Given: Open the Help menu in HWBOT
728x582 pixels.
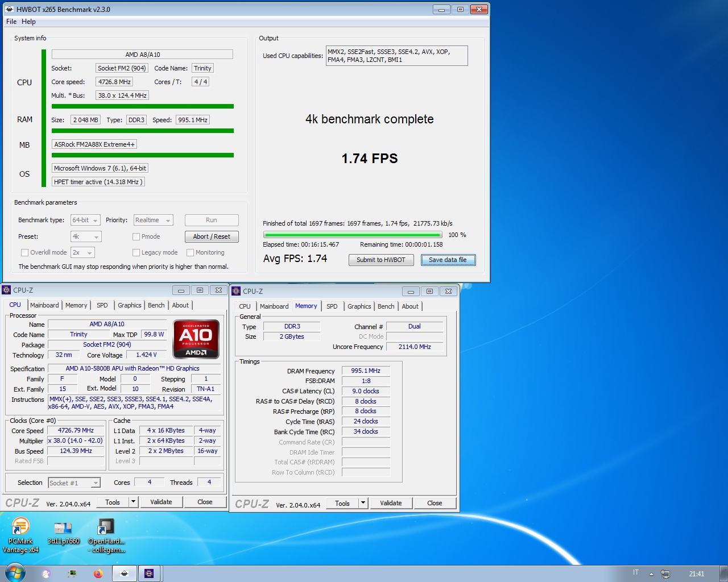Looking at the screenshot, I should [x=28, y=22].
